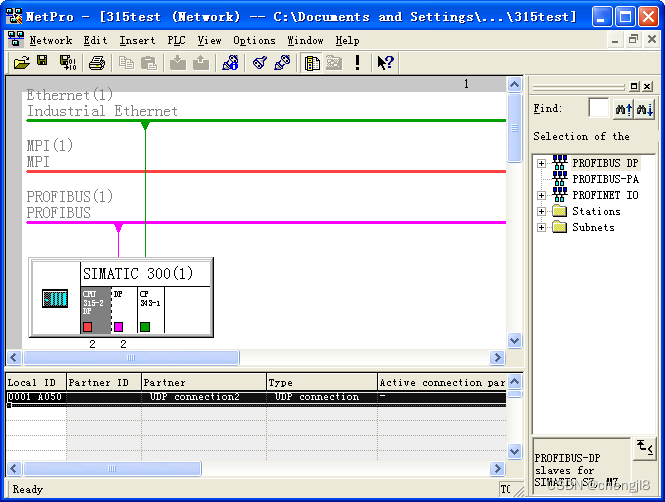The height and width of the screenshot is (502, 665).
Task: Select the CPU 315-2 DP module
Action: pos(96,310)
